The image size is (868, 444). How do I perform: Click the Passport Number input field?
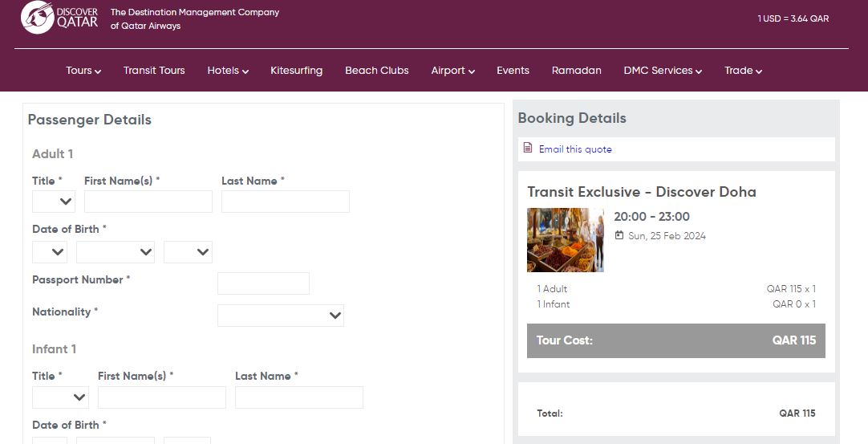pyautogui.click(x=263, y=283)
